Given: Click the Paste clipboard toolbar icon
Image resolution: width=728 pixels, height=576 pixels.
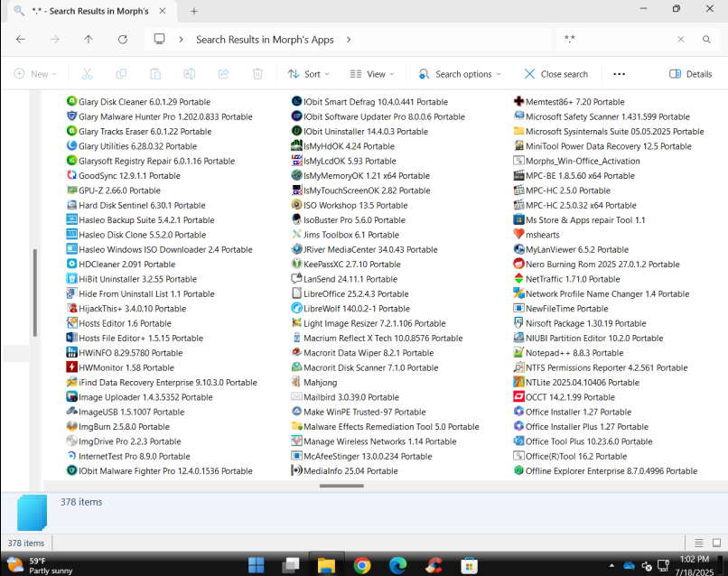Looking at the screenshot, I should tap(155, 74).
